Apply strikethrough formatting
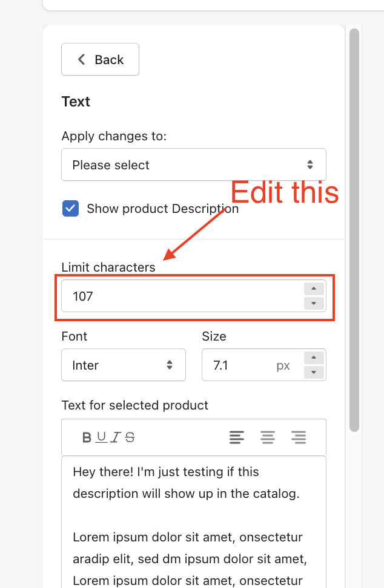 click(130, 437)
